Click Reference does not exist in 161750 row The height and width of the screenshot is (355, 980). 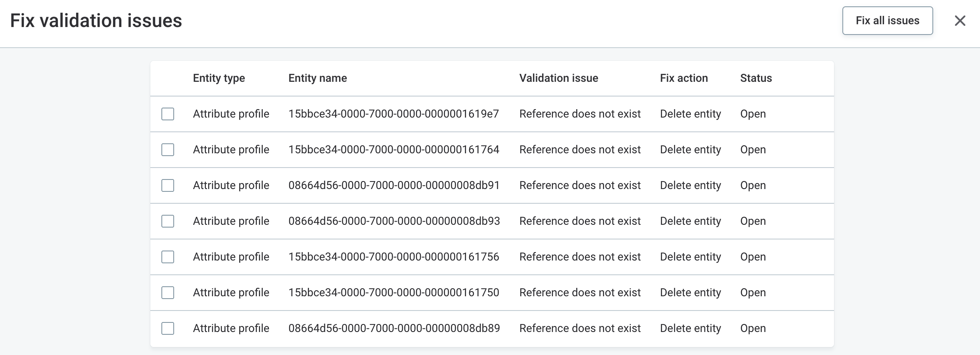click(580, 293)
